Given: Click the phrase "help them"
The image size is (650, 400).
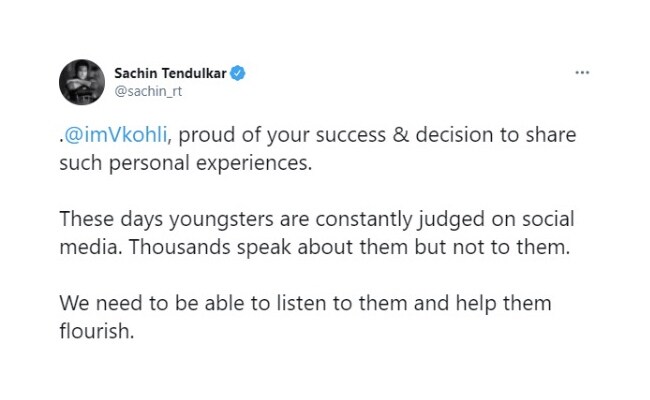Looking at the screenshot, I should click(x=503, y=304).
